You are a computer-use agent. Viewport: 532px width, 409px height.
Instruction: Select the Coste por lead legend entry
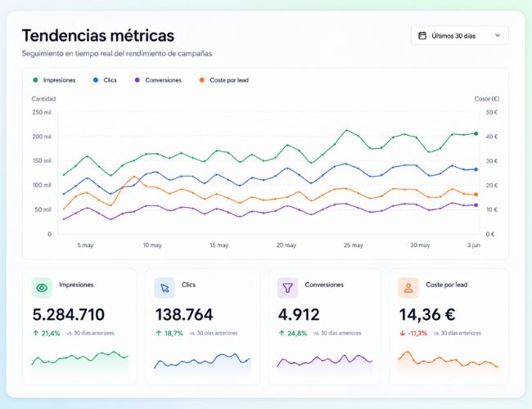point(224,80)
